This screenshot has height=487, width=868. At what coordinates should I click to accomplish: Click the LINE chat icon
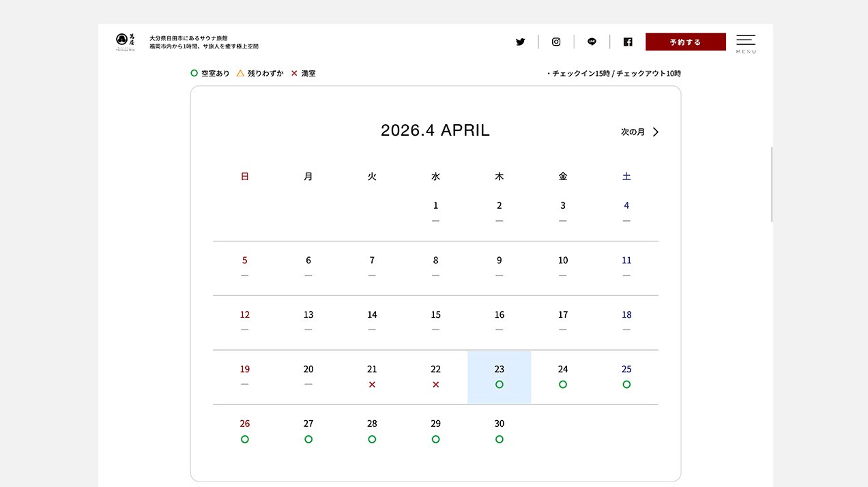coord(592,42)
